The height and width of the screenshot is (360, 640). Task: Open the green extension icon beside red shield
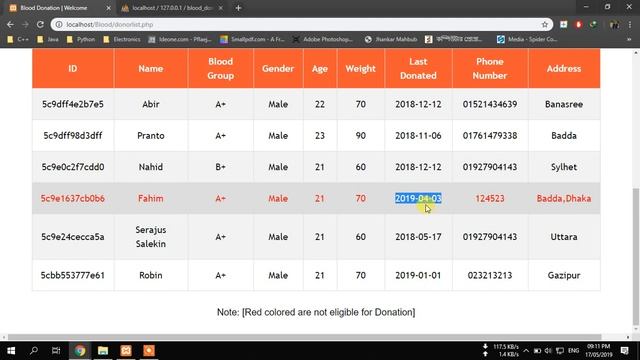[593, 25]
